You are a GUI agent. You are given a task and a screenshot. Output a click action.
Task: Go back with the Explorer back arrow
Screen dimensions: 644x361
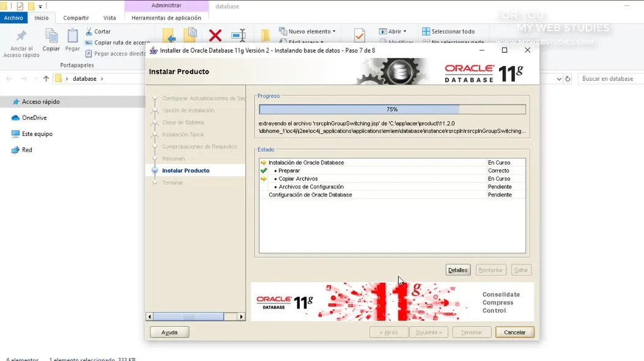point(9,78)
